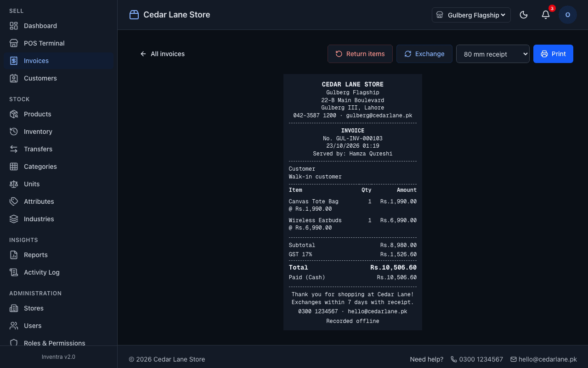Open the Gulberg Flagship store selector

[x=471, y=15]
